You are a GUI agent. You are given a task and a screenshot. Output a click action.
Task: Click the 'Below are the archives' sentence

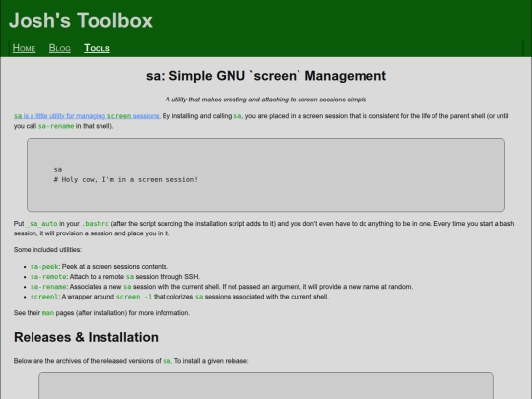(131, 361)
